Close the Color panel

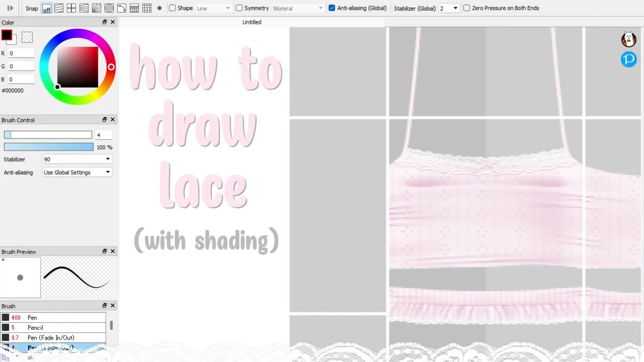(x=113, y=22)
